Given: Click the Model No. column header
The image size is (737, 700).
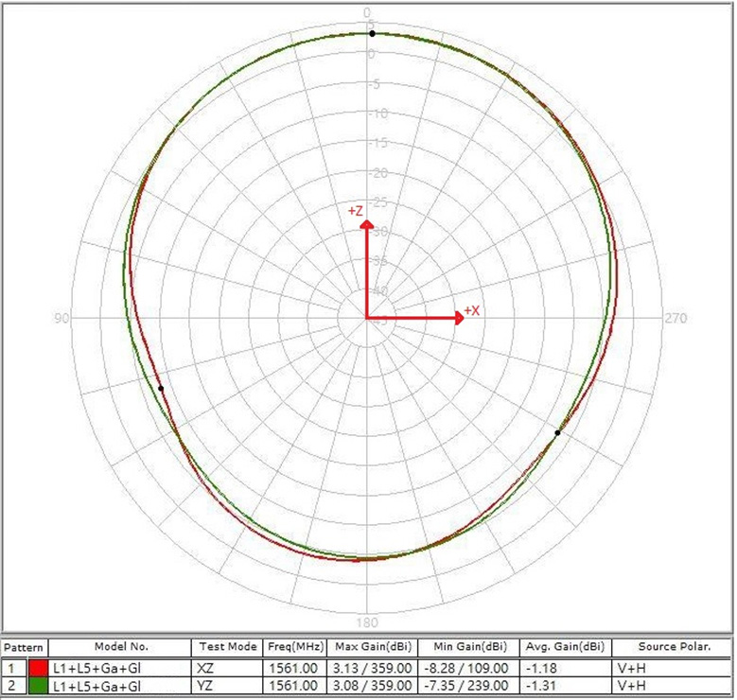Looking at the screenshot, I should (120, 648).
